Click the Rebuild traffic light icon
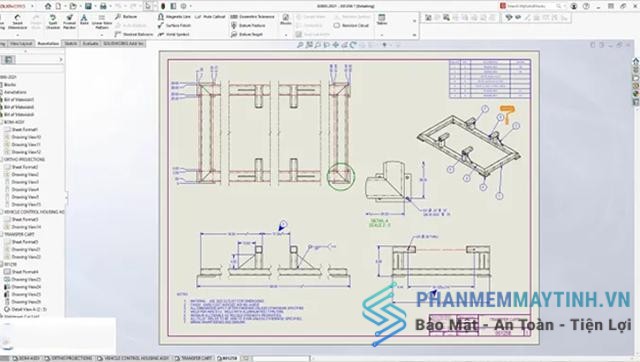The image size is (640, 362). pos(163,6)
